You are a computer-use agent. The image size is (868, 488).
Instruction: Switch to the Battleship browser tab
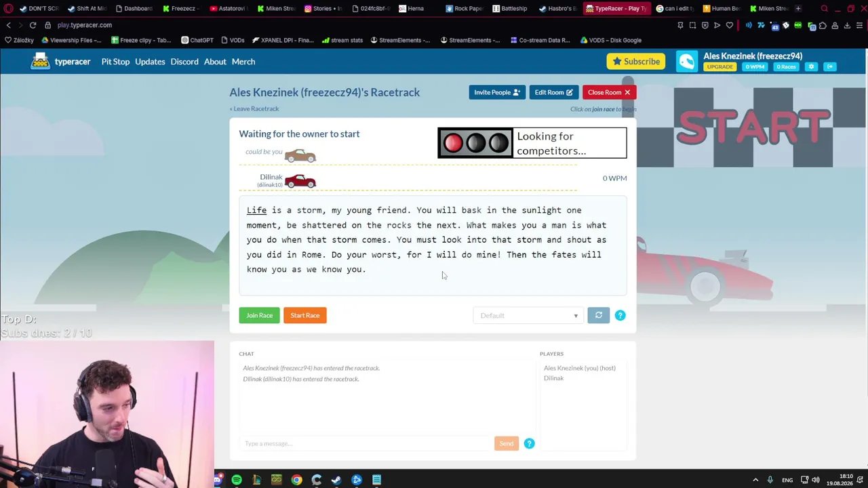point(509,9)
